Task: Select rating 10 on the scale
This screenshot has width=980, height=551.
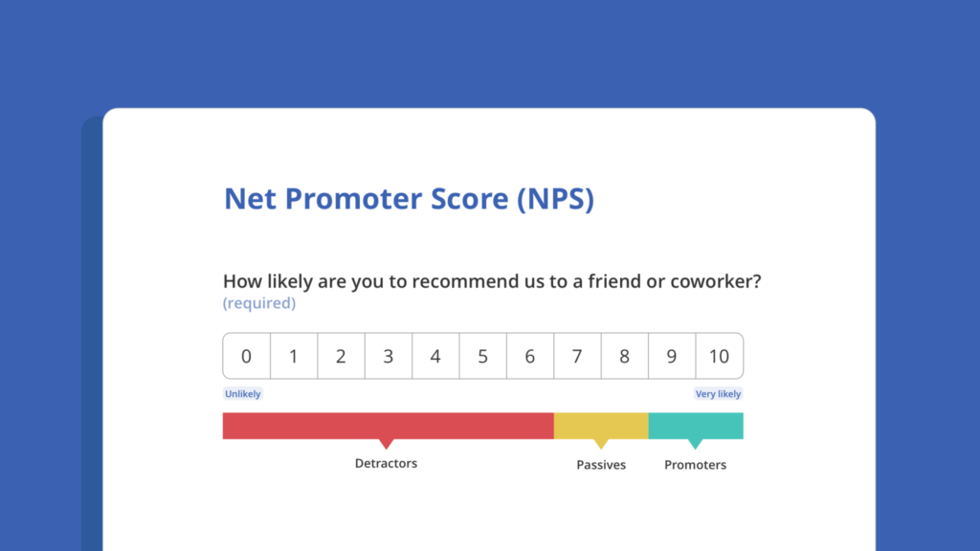Action: pos(720,356)
